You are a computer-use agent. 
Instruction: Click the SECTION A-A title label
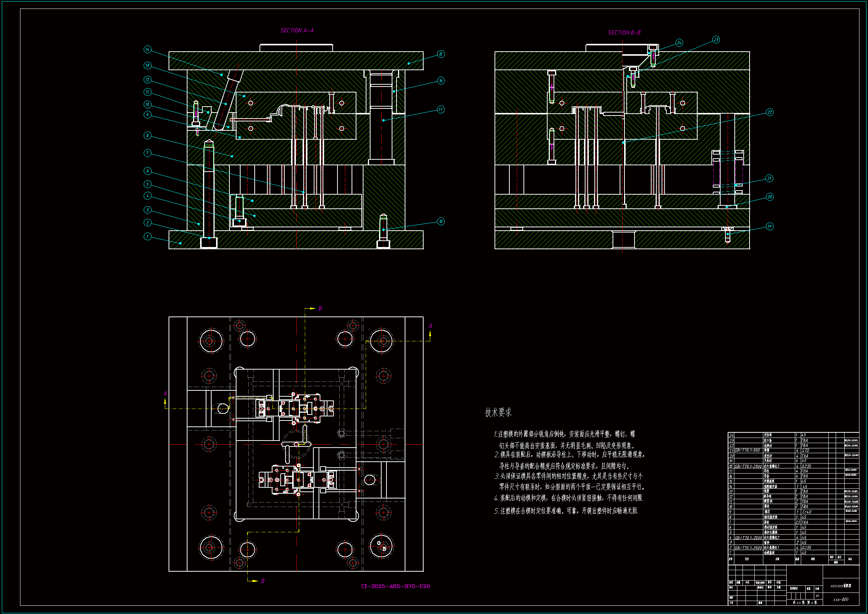coord(297,30)
